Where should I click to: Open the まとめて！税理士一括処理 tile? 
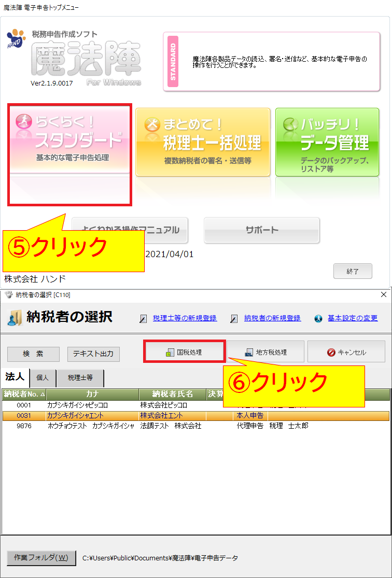203,142
